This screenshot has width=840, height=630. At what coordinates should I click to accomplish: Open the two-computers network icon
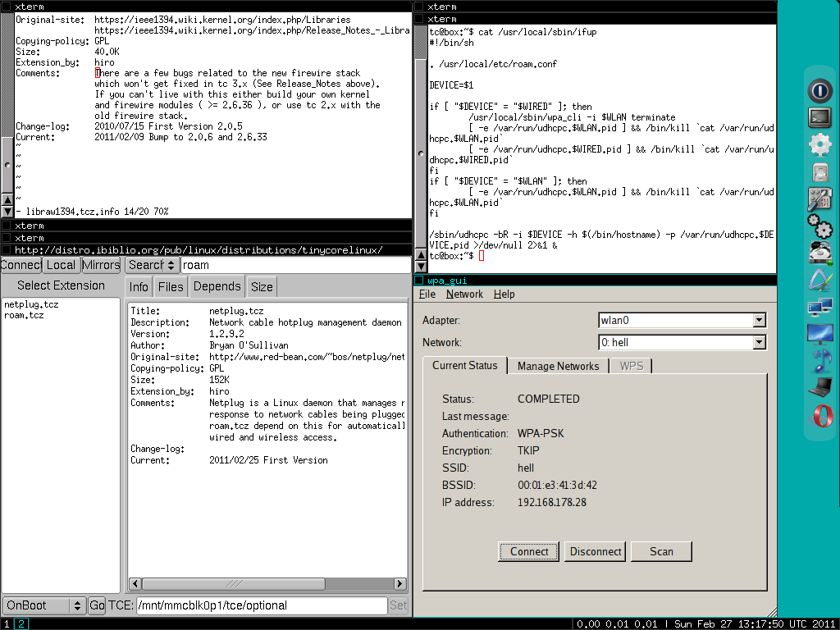(820, 308)
